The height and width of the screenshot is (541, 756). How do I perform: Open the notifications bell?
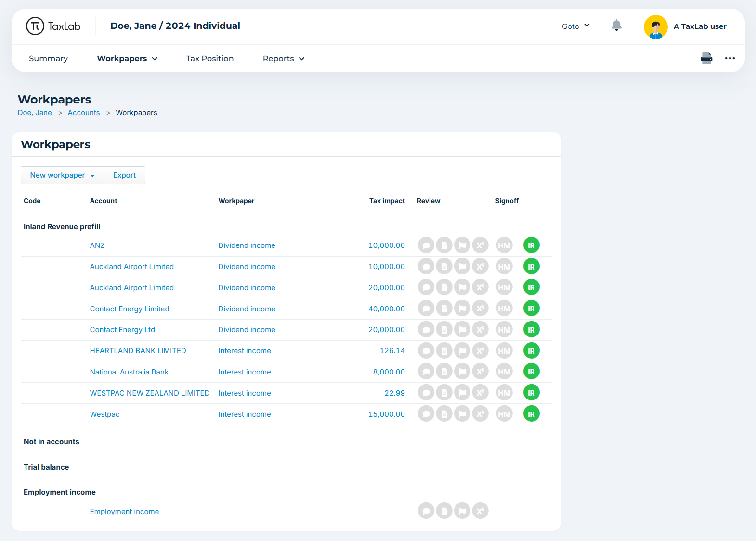click(x=616, y=26)
